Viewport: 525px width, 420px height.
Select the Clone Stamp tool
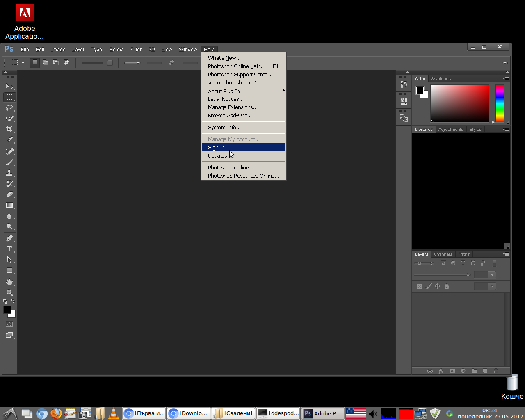pos(9,173)
